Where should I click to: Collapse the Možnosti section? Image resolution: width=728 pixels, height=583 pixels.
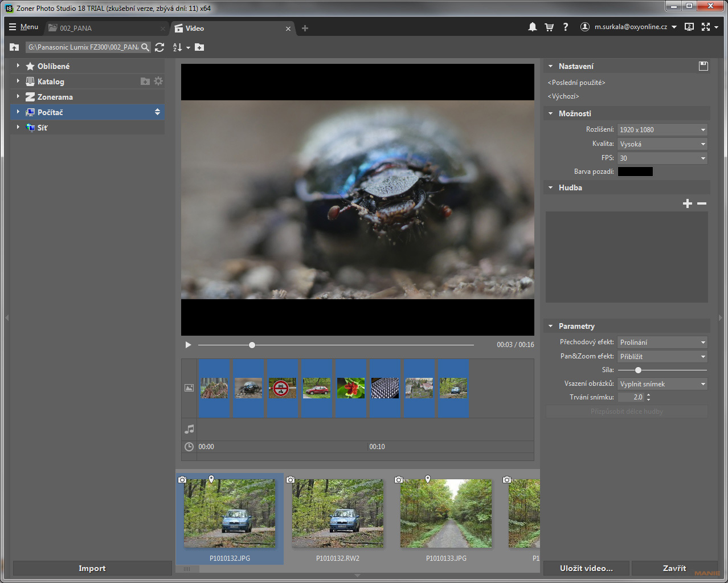tap(551, 113)
